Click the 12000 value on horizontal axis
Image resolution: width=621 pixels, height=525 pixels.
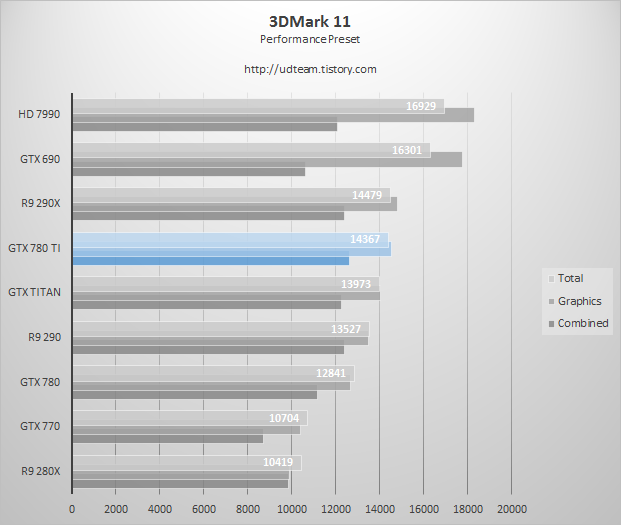pos(335,509)
